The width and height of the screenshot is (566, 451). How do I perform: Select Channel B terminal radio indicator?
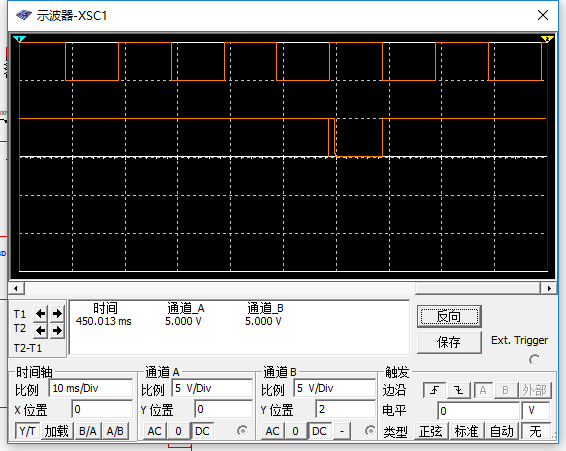tap(370, 430)
